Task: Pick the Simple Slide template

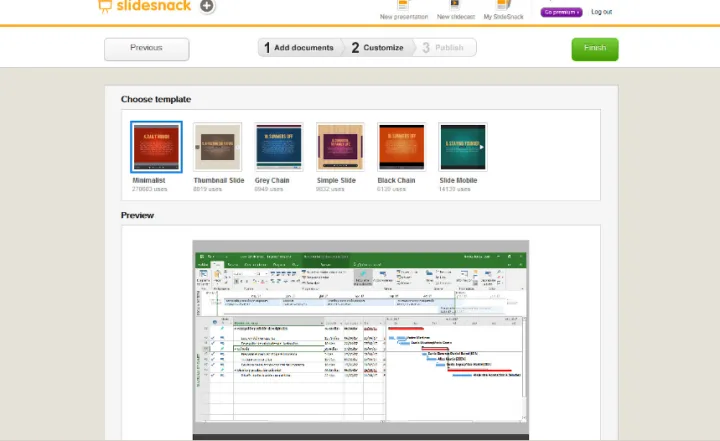Action: [340, 148]
